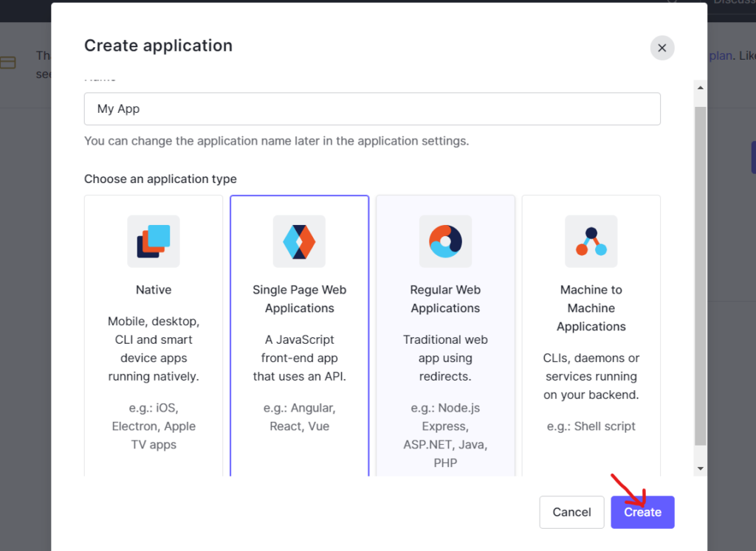
Task: Click "A JavaScript front-end app" description text
Action: point(299,358)
